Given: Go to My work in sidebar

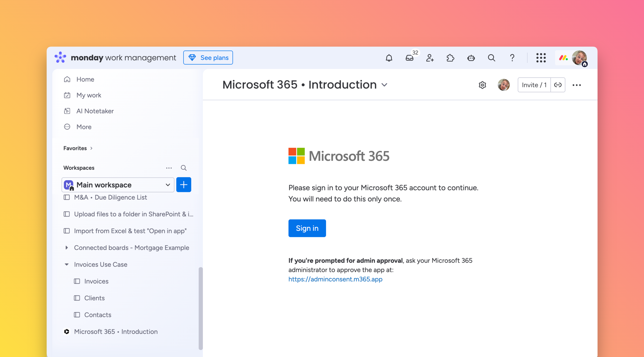Looking at the screenshot, I should point(88,95).
